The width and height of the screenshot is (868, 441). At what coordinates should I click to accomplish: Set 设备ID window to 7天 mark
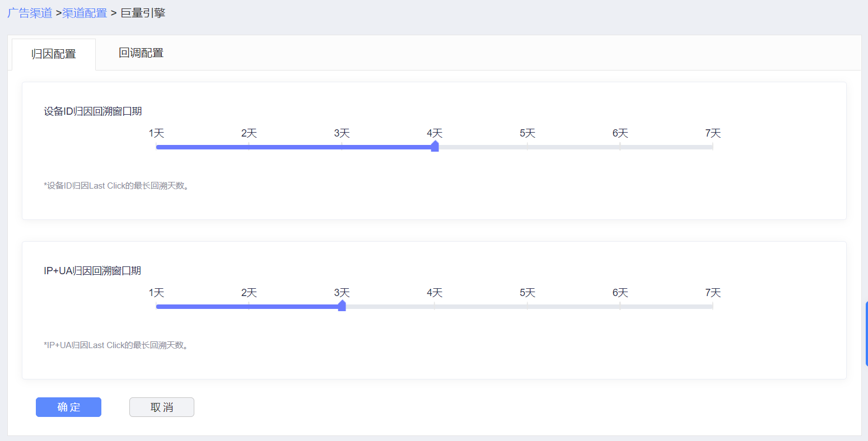click(712, 147)
